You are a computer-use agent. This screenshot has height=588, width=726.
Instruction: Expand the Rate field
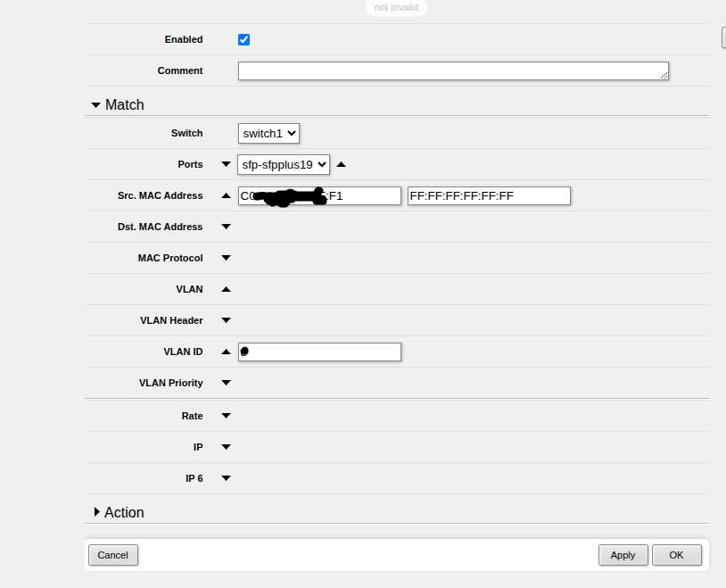click(x=226, y=416)
